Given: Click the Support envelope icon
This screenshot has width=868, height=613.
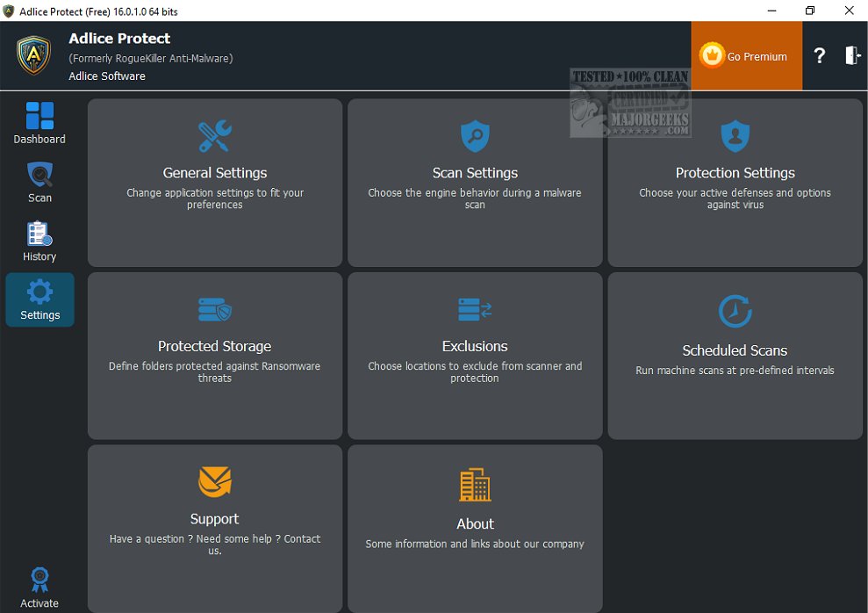Looking at the screenshot, I should click(x=215, y=482).
